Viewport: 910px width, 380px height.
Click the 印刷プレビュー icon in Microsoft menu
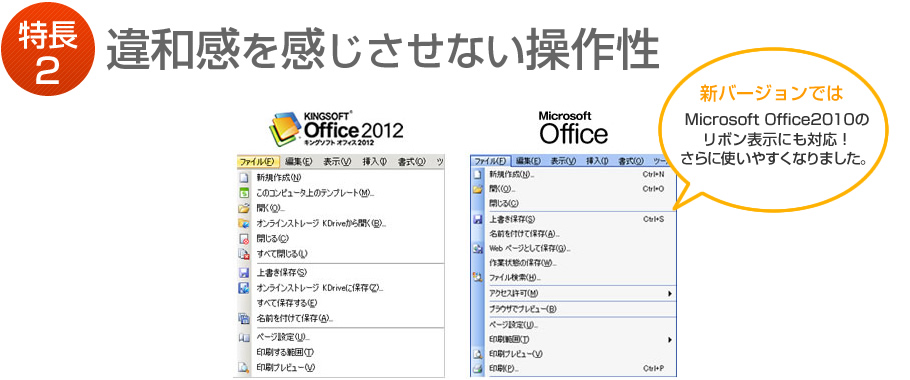[x=478, y=353]
